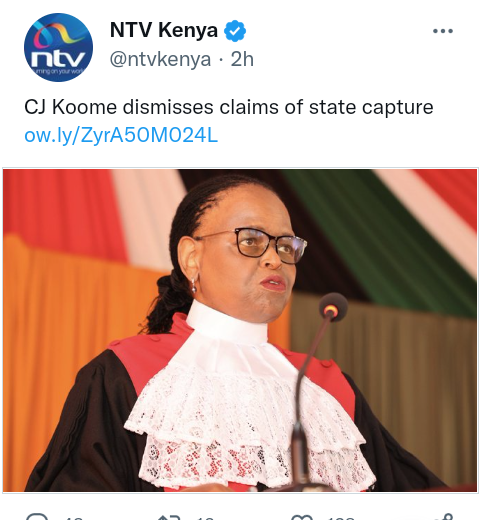The image size is (480, 520).
Task: Click the blue verified badge
Action: (235, 31)
